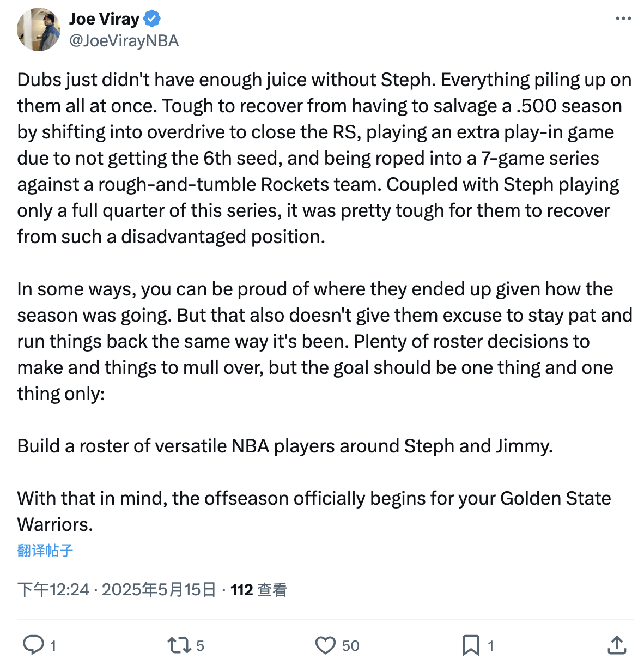Viewport: 644px width, 665px height.
Task: Click the blue verified badge
Action: pos(152,19)
